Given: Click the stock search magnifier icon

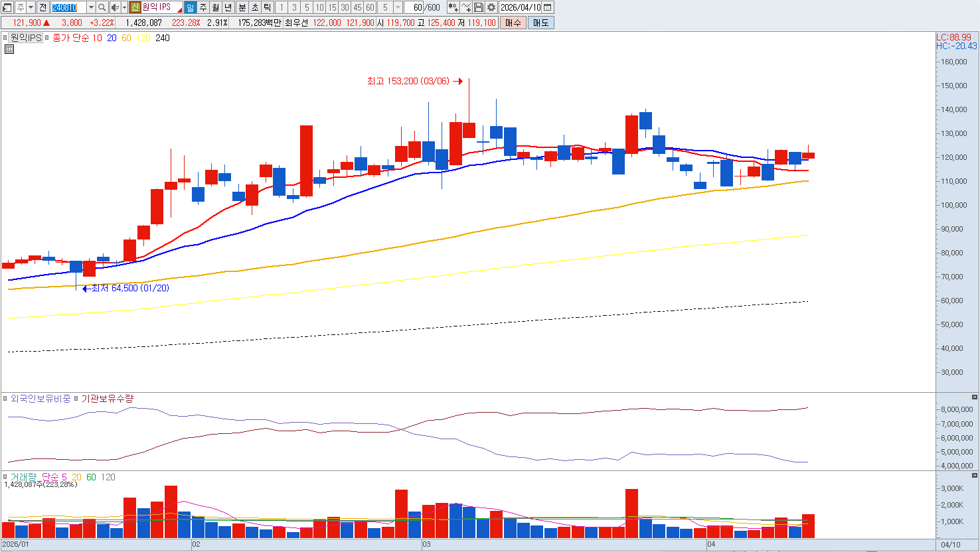Looking at the screenshot, I should [x=102, y=7].
